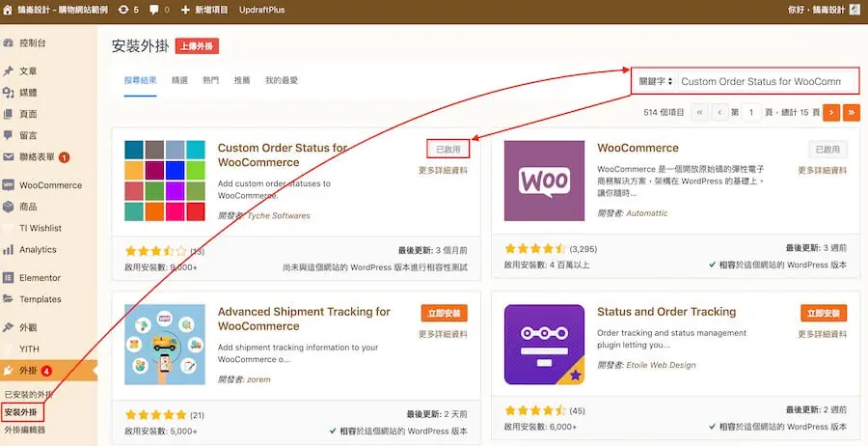Click the plugin search input field
The height and width of the screenshot is (446, 868).
[x=766, y=81]
